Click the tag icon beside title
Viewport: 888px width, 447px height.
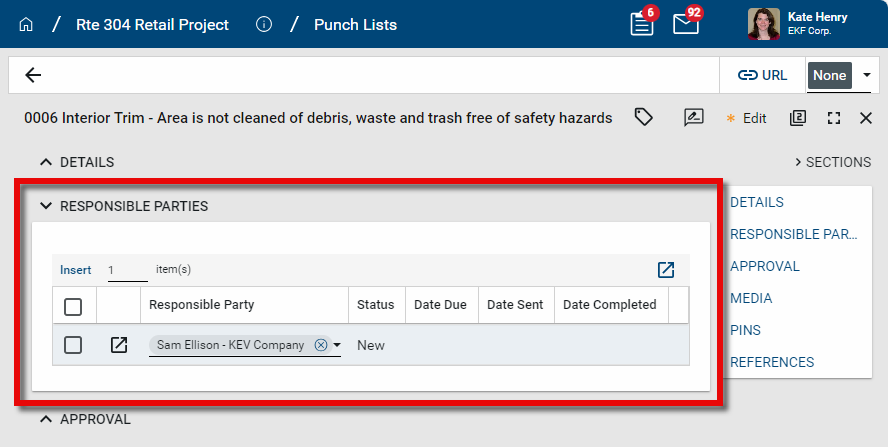[x=644, y=118]
